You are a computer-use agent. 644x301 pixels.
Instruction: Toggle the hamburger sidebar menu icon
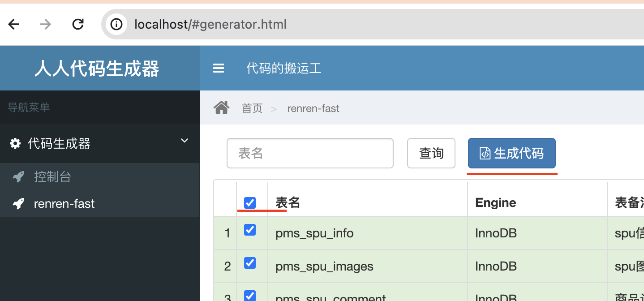coord(219,68)
